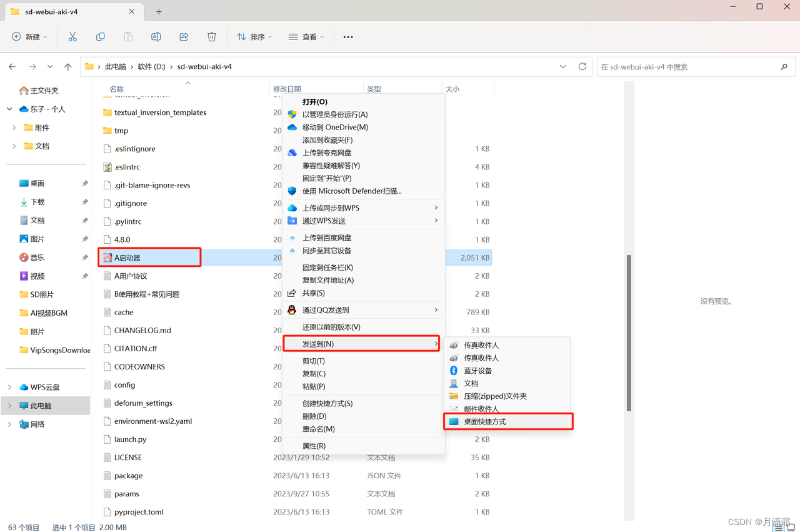
Task: Select the CHANGELOG.md file
Action: coord(142,330)
